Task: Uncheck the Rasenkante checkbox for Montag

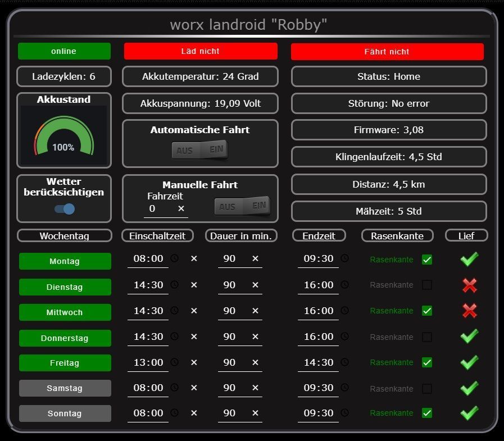Action: pyautogui.click(x=427, y=260)
